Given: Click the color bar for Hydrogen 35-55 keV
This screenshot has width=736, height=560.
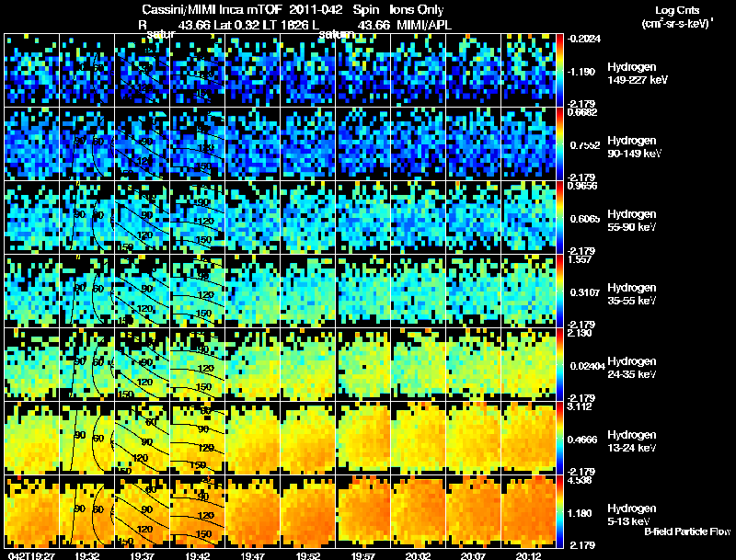Looking at the screenshot, I should pos(559,291).
